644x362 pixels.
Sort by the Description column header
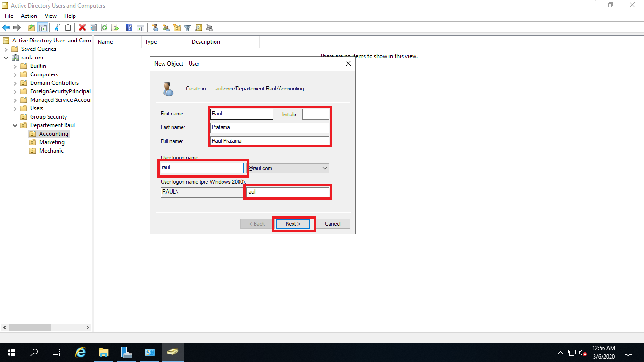[224, 42]
